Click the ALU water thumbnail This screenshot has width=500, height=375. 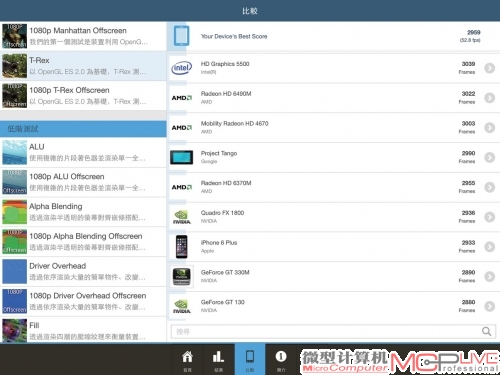14,152
